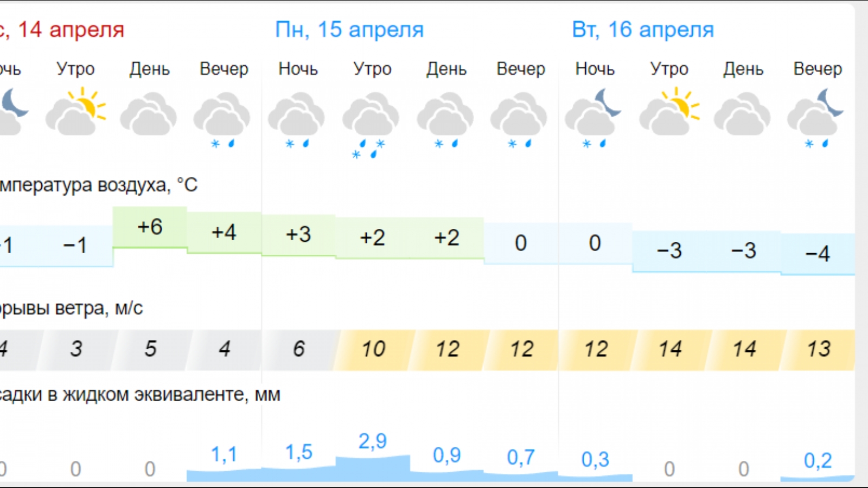Click the moon sleet evening icon for 16 апреля

pyautogui.click(x=816, y=118)
